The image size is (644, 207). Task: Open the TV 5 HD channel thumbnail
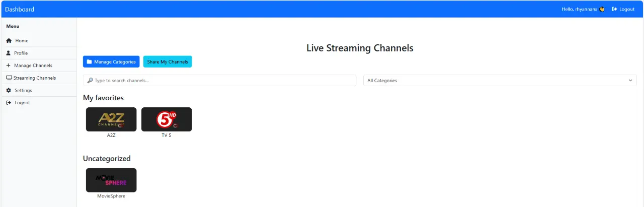[167, 119]
